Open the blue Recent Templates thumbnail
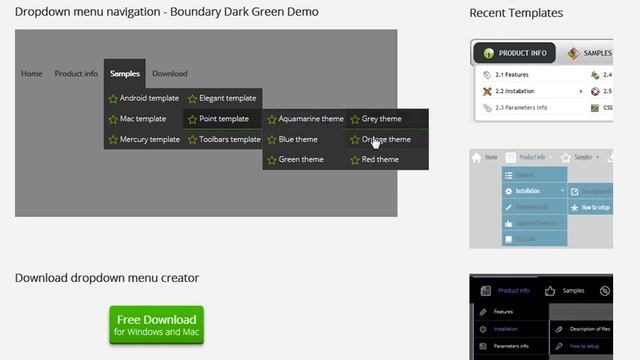The image size is (640, 360). point(541,199)
